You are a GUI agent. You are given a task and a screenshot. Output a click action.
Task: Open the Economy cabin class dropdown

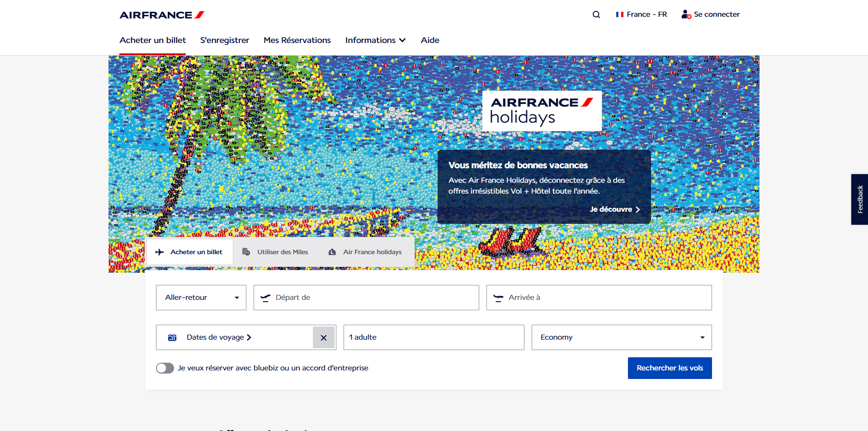pyautogui.click(x=622, y=337)
